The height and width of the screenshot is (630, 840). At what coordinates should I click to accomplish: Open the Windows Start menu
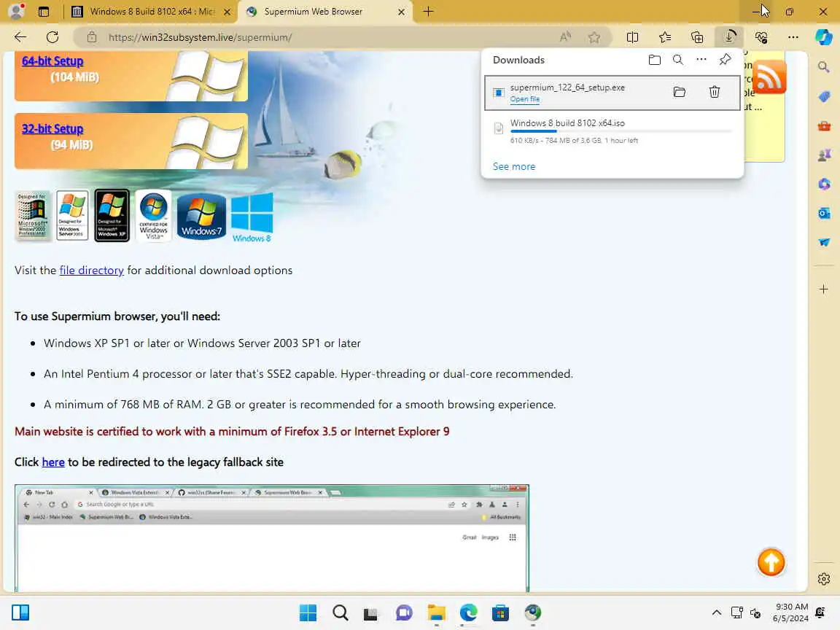tap(308, 612)
